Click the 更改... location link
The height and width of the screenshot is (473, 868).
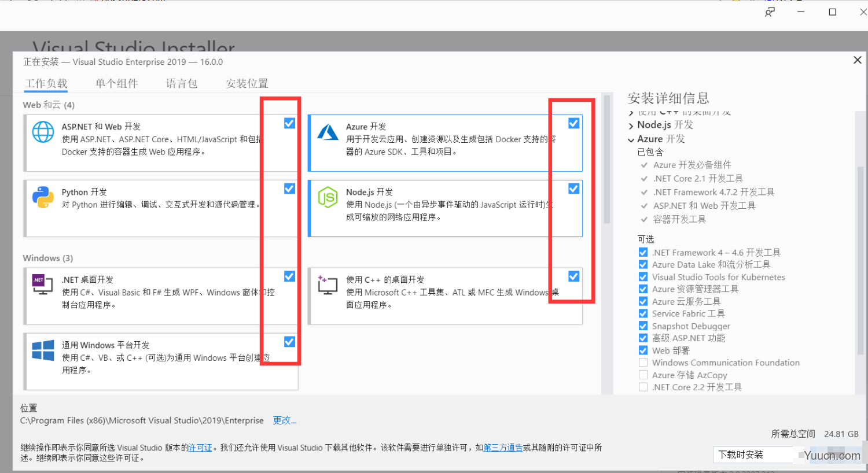pos(285,420)
